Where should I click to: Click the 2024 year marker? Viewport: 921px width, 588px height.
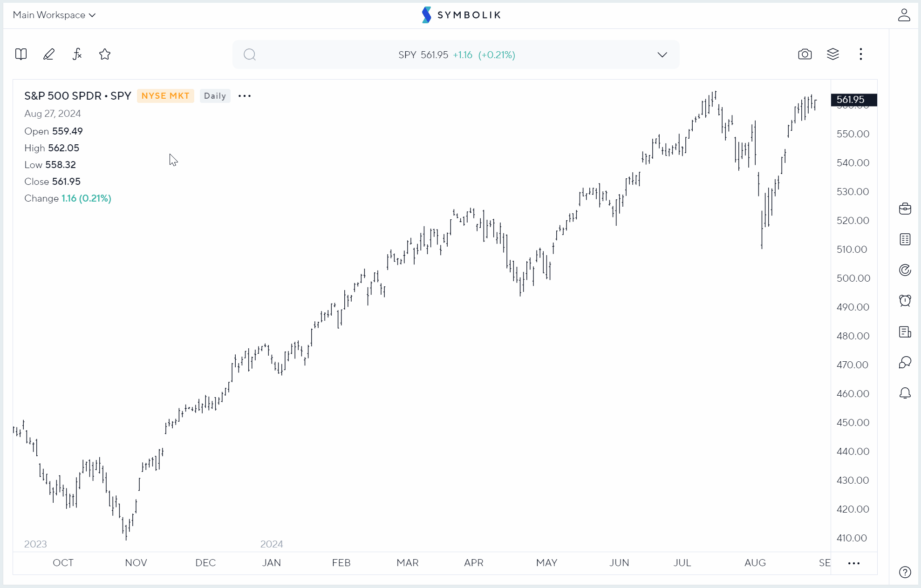(272, 544)
